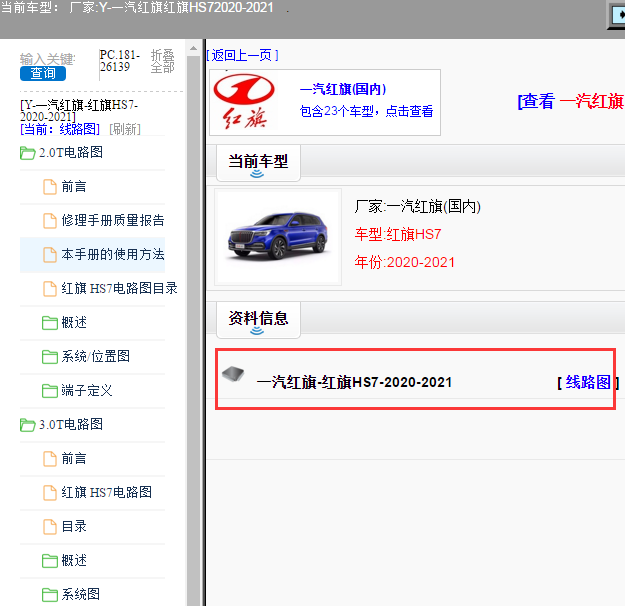The width and height of the screenshot is (625, 606).
Task: Click the 年份:2020-2021 text
Action: coord(405,262)
